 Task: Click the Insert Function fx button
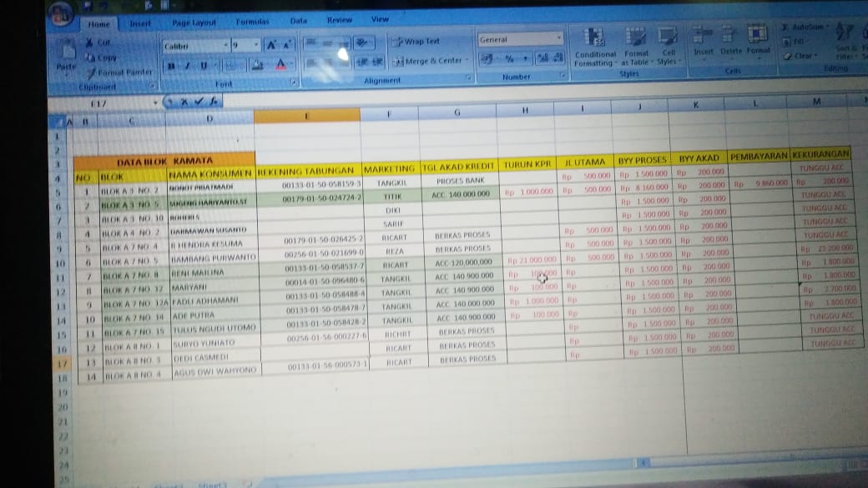214,101
